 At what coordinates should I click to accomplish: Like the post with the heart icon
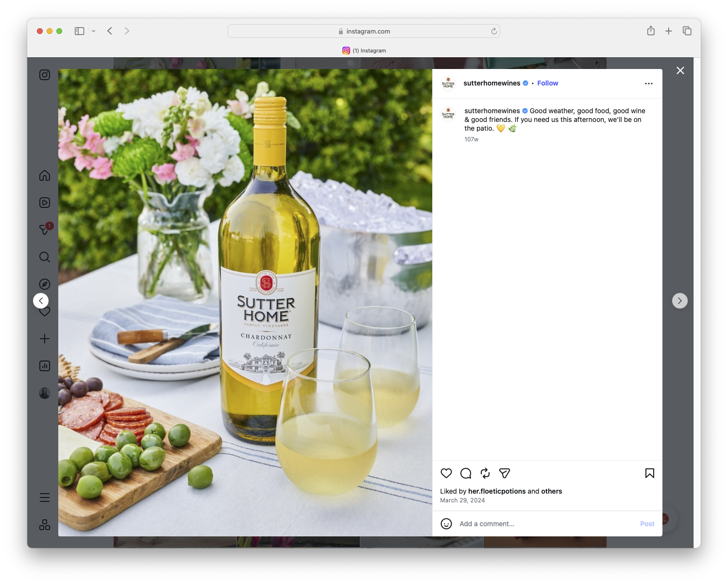point(446,473)
